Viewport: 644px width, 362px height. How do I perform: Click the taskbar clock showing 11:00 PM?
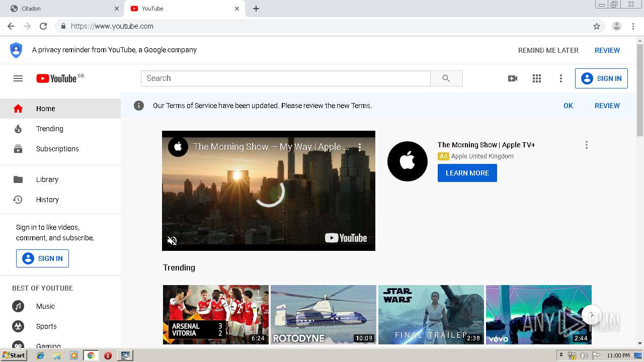(618, 355)
